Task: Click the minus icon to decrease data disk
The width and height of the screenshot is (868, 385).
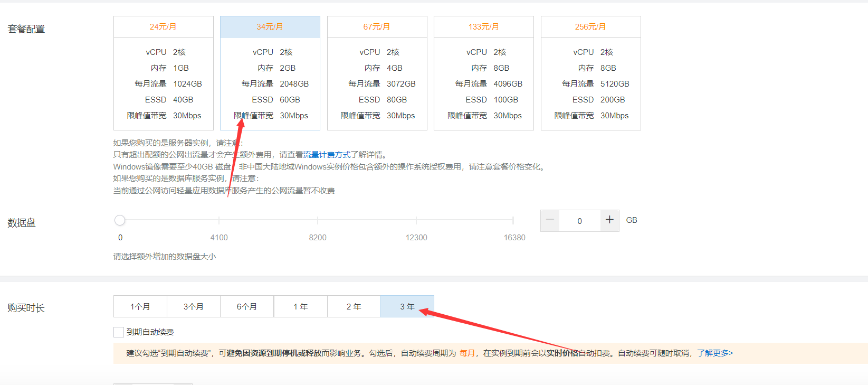Action: [550, 220]
